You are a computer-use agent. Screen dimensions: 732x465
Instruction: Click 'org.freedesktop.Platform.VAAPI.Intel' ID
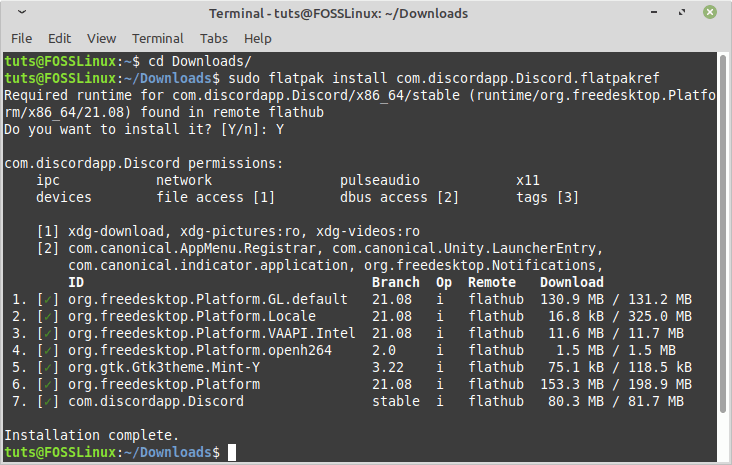[x=212, y=333]
